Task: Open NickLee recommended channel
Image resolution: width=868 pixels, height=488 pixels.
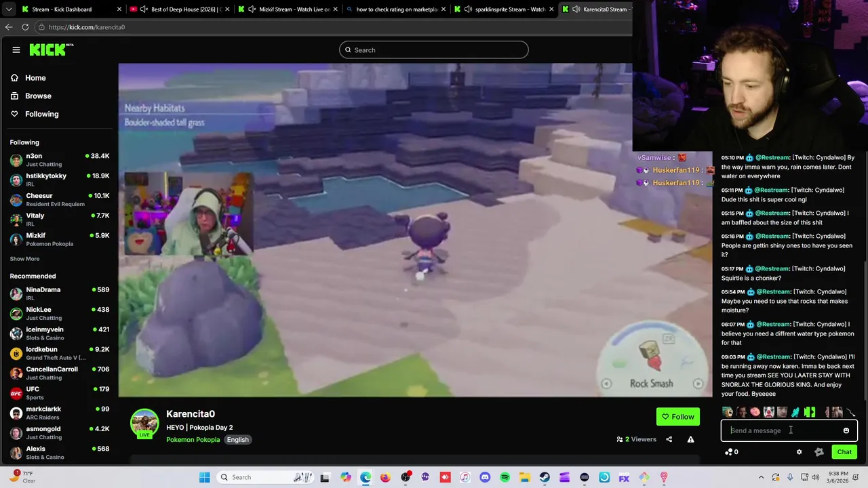Action: [59, 313]
